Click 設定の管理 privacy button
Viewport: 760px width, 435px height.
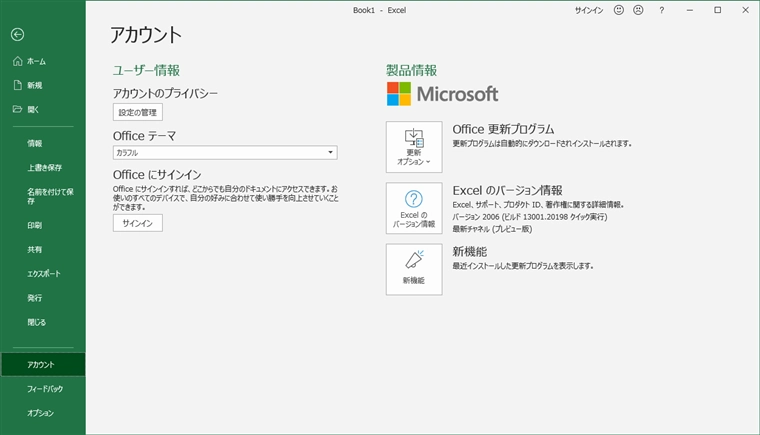138,112
